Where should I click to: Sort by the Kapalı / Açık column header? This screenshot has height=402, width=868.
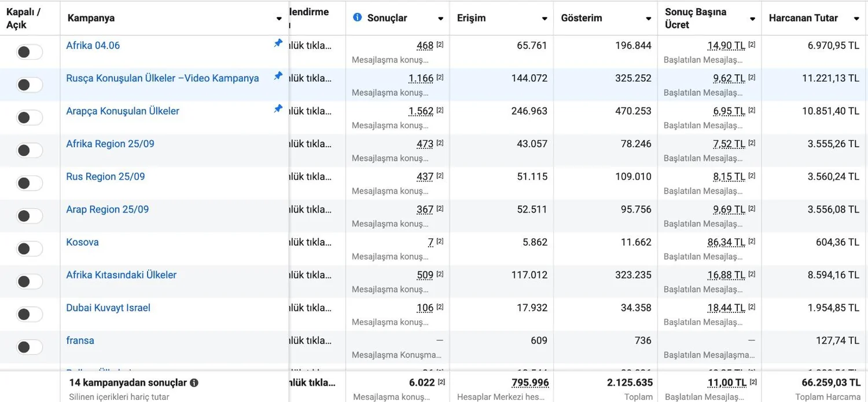23,18
